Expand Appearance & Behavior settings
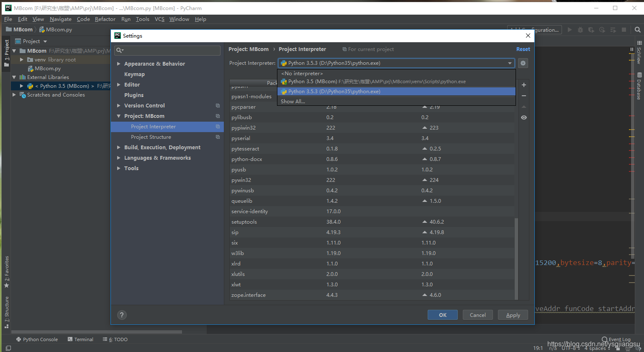Viewport: 644px width, 352px height. 119,64
